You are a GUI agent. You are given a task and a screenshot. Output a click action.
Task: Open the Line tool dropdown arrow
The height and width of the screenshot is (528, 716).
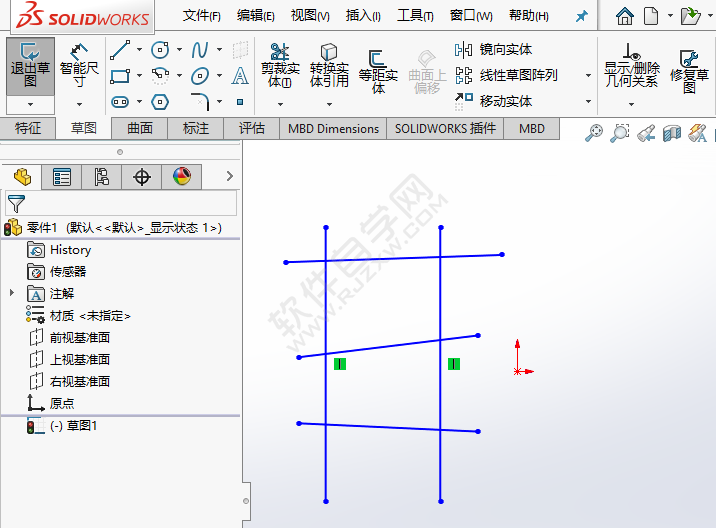139,50
